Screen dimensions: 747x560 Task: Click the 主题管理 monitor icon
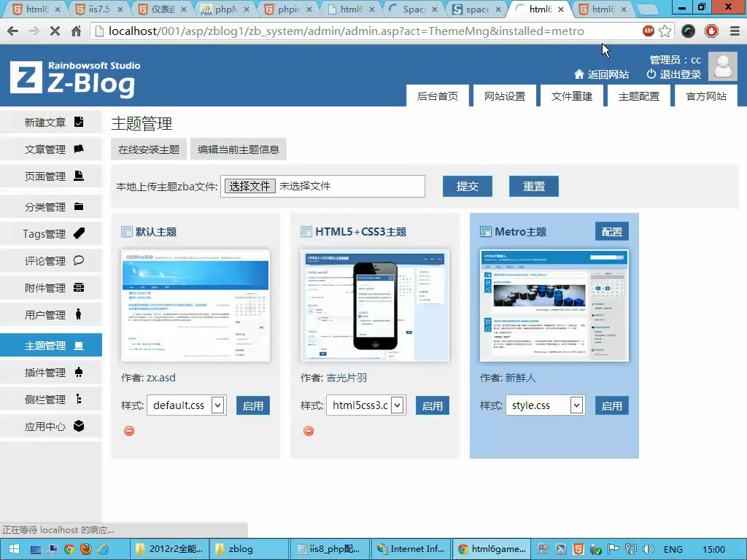pos(79,345)
